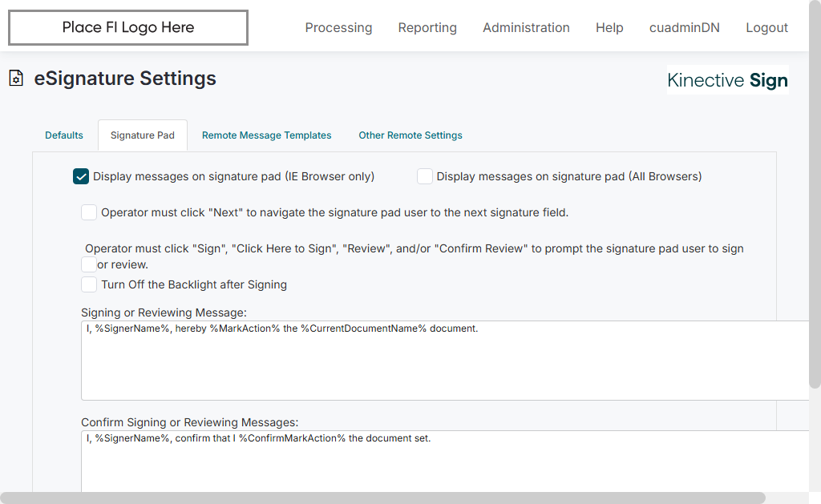Open the Processing menu
Image resolution: width=821 pixels, height=504 pixels.
[338, 28]
